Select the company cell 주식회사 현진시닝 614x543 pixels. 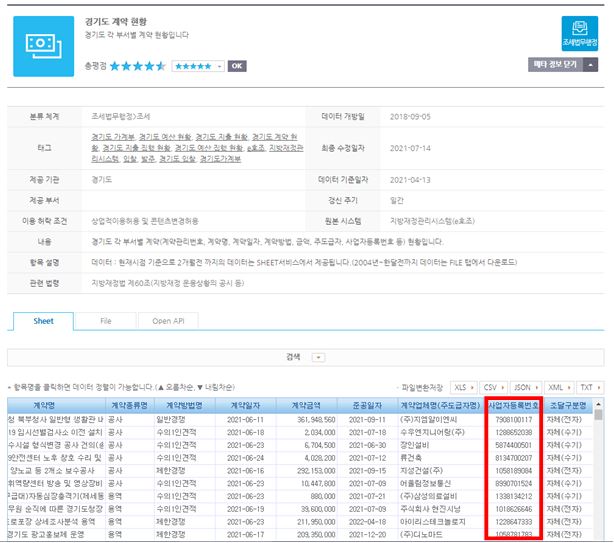(441, 509)
